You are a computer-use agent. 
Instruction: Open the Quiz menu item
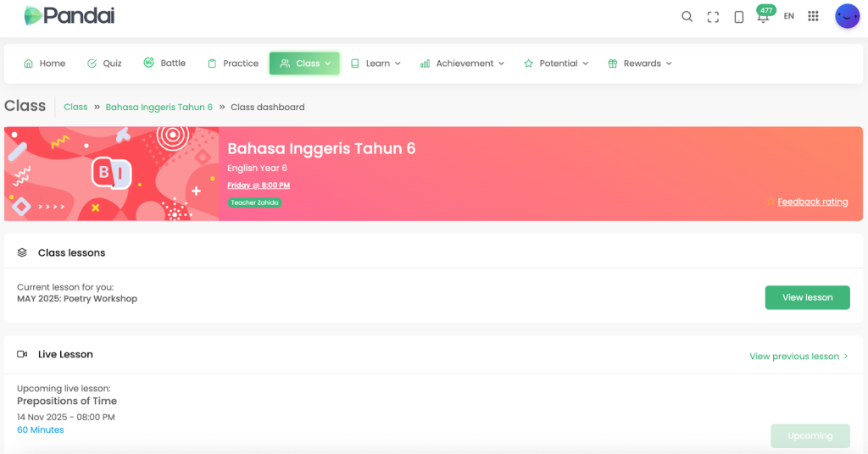104,64
